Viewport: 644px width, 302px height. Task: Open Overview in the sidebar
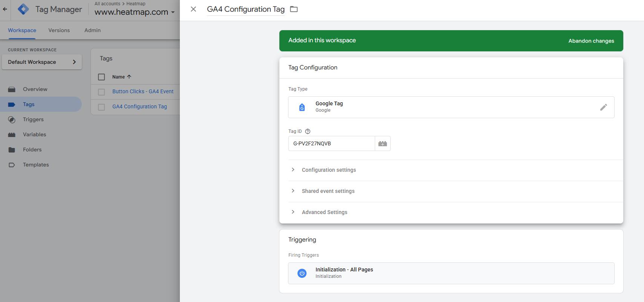coord(35,89)
